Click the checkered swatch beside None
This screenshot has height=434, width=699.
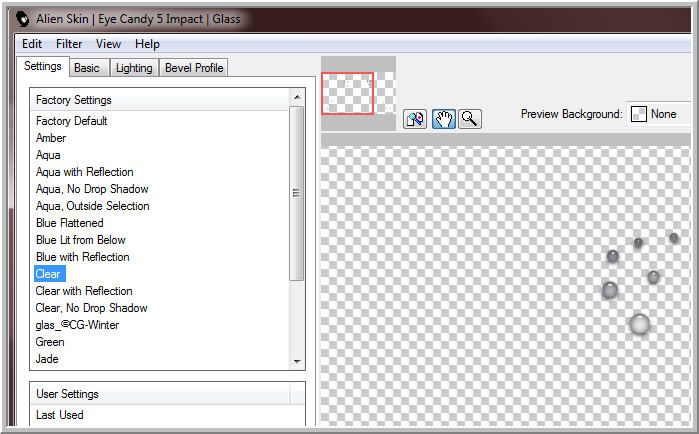coord(639,114)
